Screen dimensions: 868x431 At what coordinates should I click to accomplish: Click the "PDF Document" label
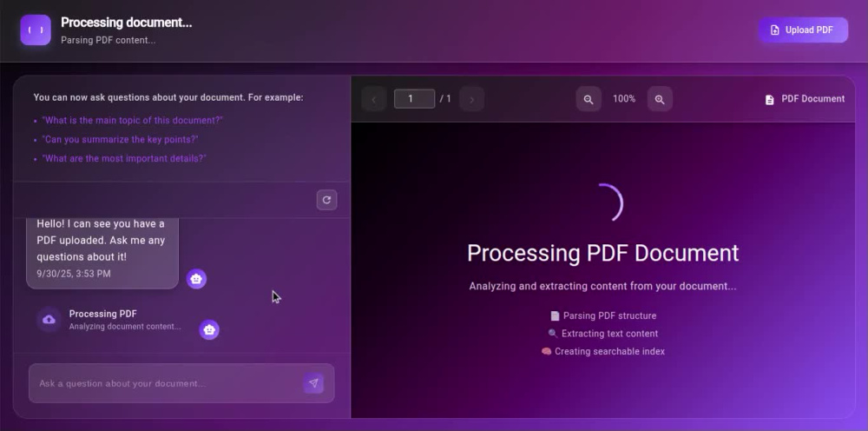pos(813,98)
